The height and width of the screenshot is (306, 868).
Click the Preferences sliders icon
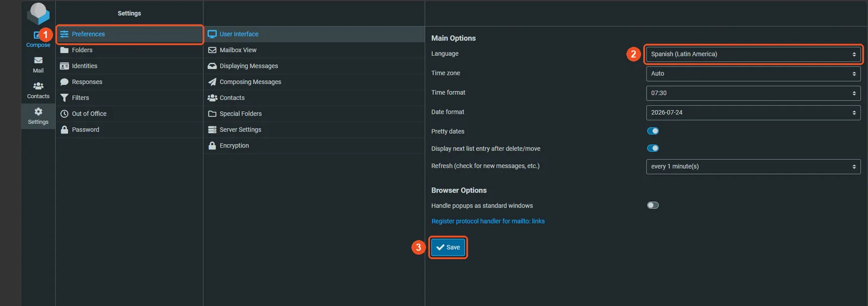coord(64,34)
